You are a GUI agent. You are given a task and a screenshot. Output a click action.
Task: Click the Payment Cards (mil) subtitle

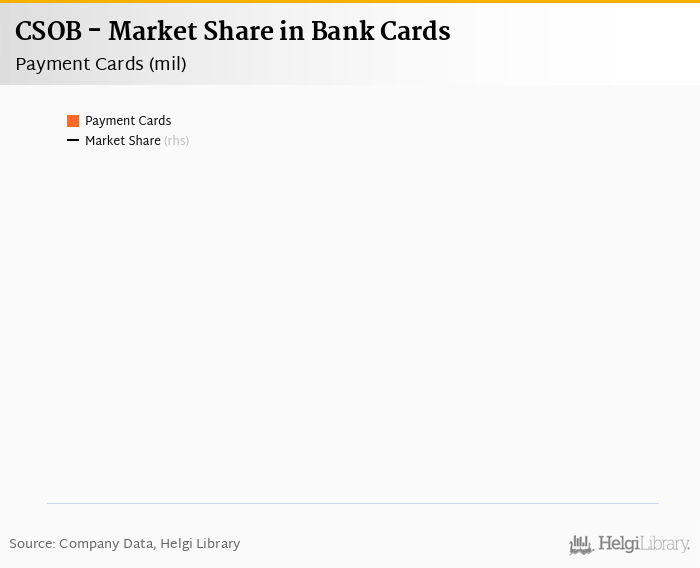point(101,64)
